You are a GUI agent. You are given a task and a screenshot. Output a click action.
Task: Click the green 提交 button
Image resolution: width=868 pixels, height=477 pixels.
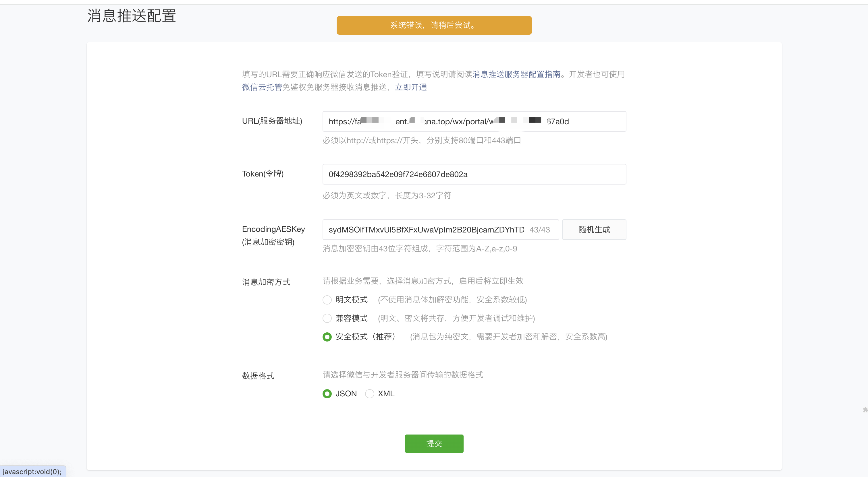(x=434, y=444)
